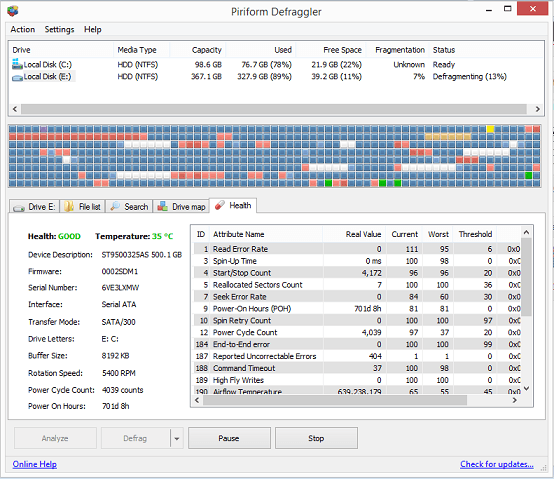Select the Reallocated Sectors Count row
Image resolution: width=554 pixels, height=479 pixels.
tap(357, 285)
